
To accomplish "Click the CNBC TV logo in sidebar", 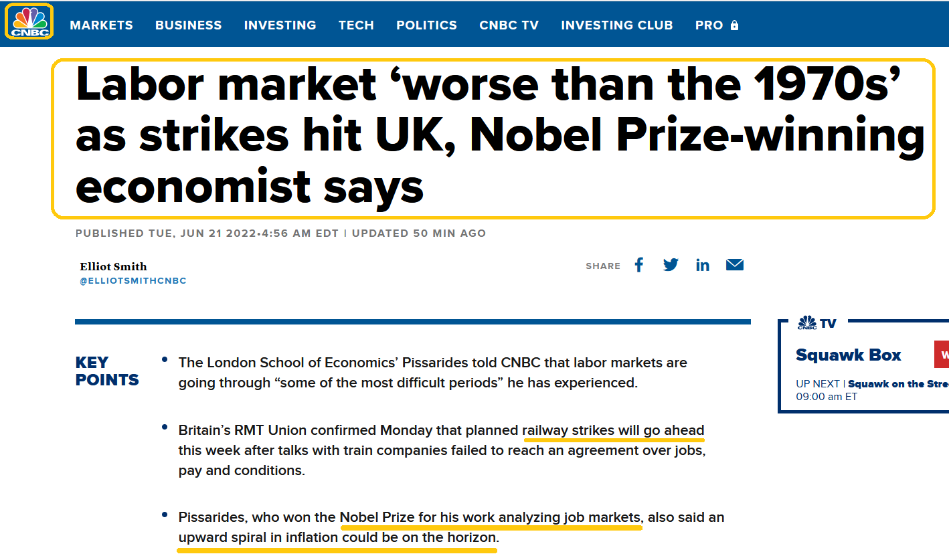I will click(816, 323).
